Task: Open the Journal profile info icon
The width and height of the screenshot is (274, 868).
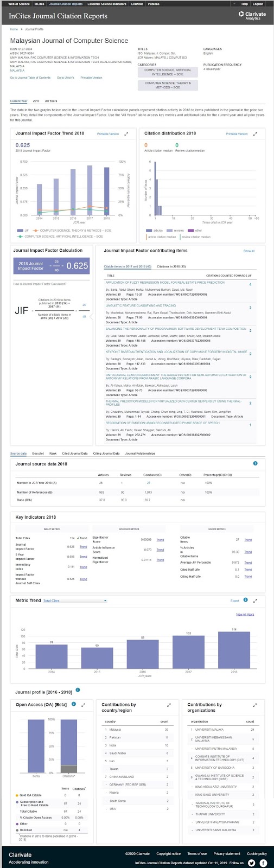Action: tap(78, 690)
